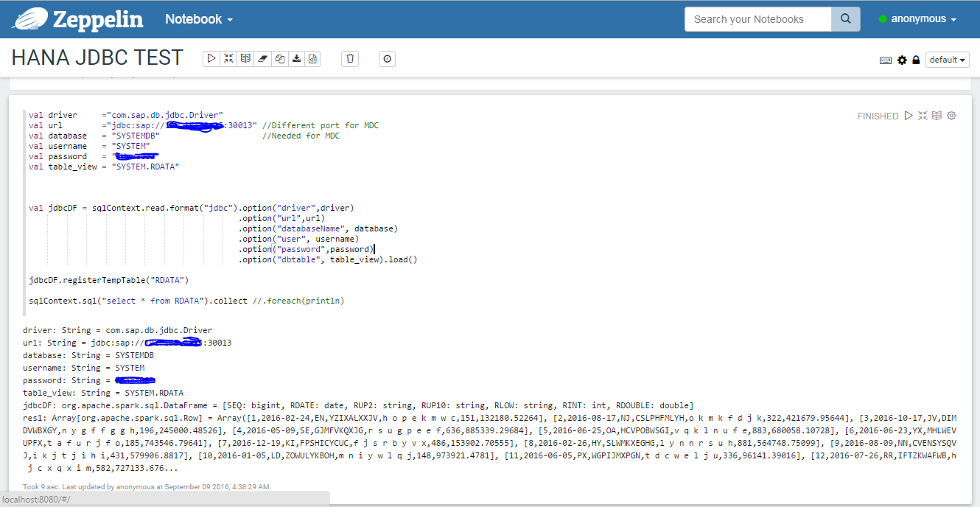Open the Notebook dropdown menu
This screenshot has height=507, width=980.
point(199,19)
